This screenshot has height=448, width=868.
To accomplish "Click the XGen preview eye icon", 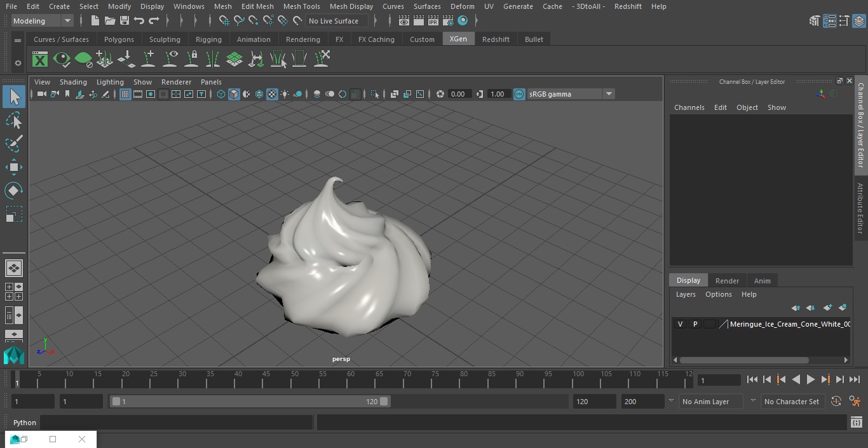I will [x=62, y=60].
